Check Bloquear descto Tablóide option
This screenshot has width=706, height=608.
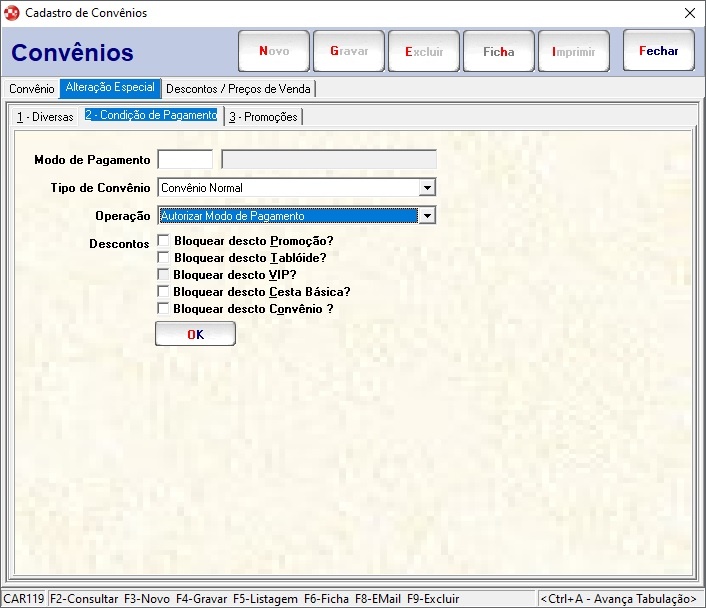(x=163, y=258)
